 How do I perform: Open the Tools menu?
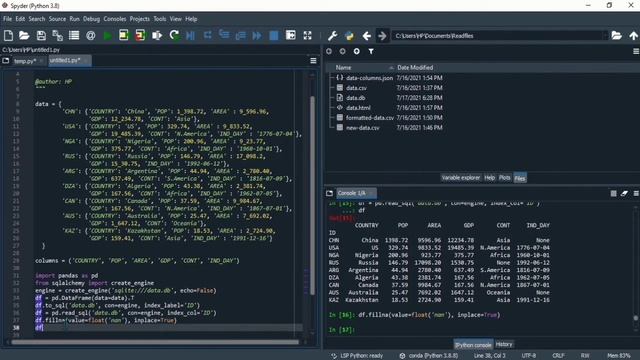click(x=160, y=19)
